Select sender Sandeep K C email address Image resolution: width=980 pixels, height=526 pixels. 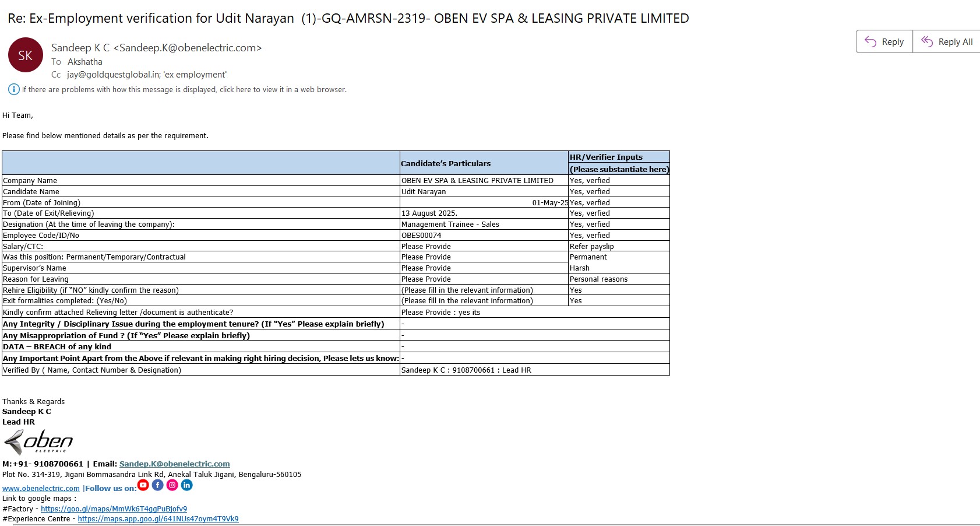(x=157, y=48)
